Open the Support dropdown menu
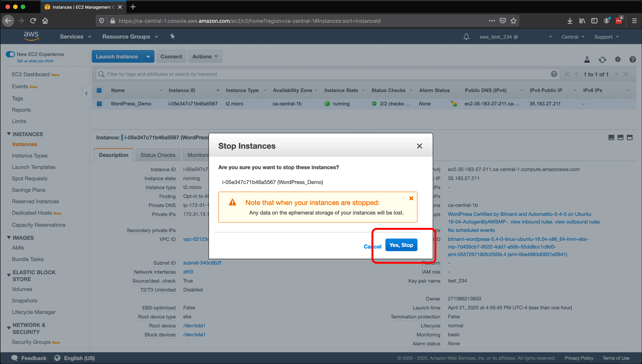This screenshot has height=364, width=642. 606,37
